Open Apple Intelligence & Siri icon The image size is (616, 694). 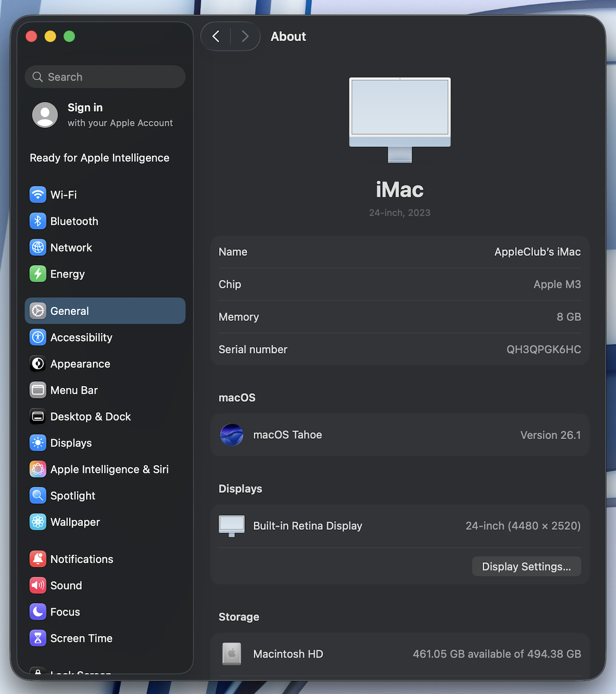tap(37, 470)
